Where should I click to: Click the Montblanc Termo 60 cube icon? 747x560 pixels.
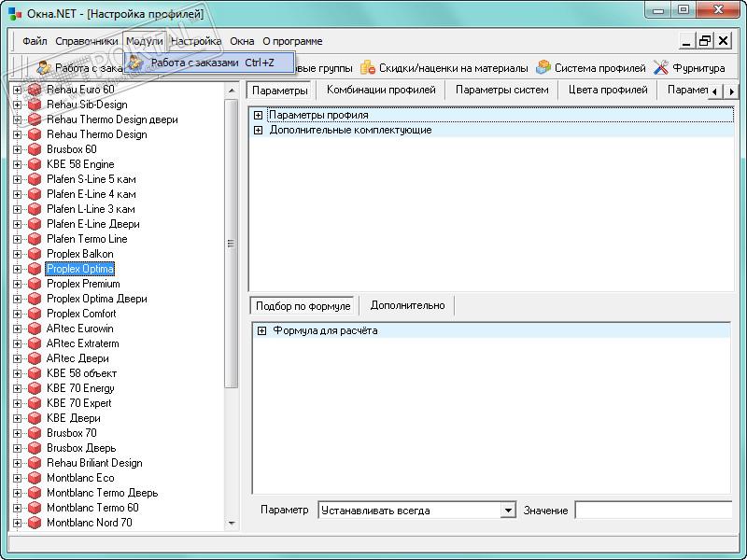click(x=35, y=508)
